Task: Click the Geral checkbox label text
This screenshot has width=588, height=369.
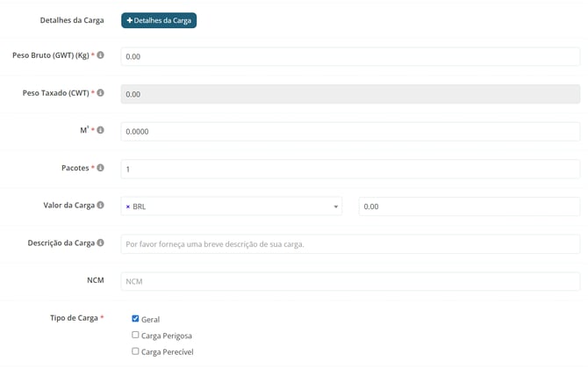Action: (x=150, y=320)
